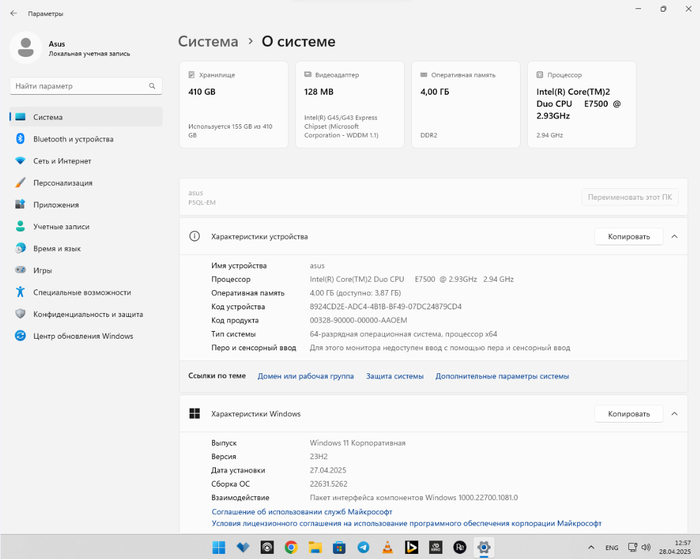Screen dimensions: 700x559
Task: Open 'Игры' section
Action: coord(86,270)
